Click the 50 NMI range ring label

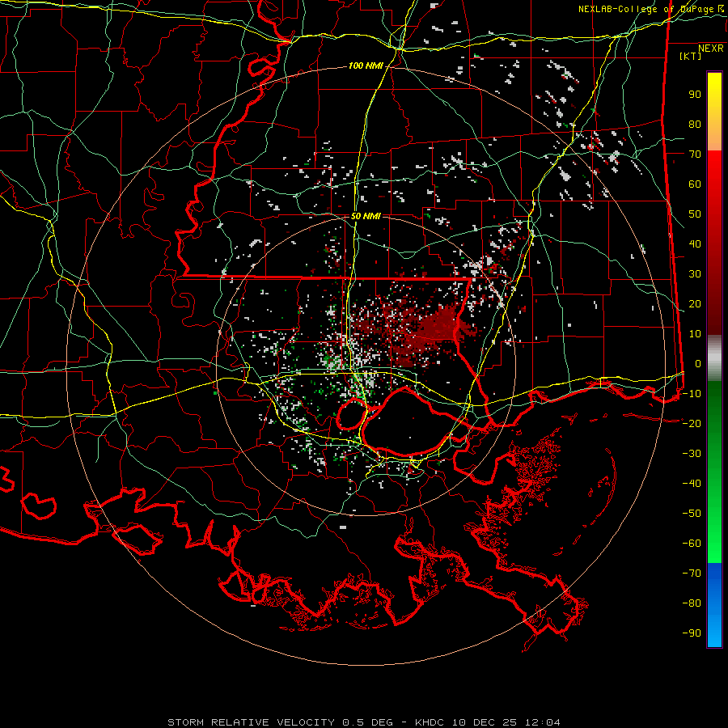pos(366,216)
